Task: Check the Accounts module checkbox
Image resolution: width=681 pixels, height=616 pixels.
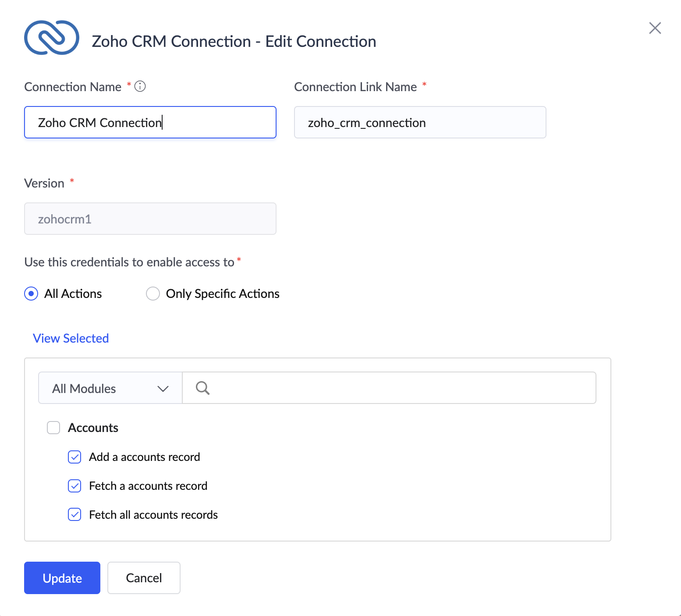Action: click(x=53, y=428)
